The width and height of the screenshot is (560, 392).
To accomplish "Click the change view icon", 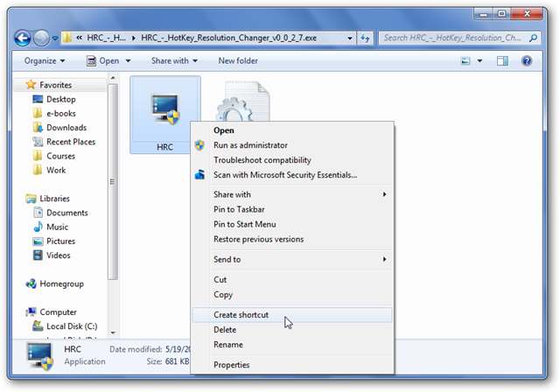I will pyautogui.click(x=465, y=60).
